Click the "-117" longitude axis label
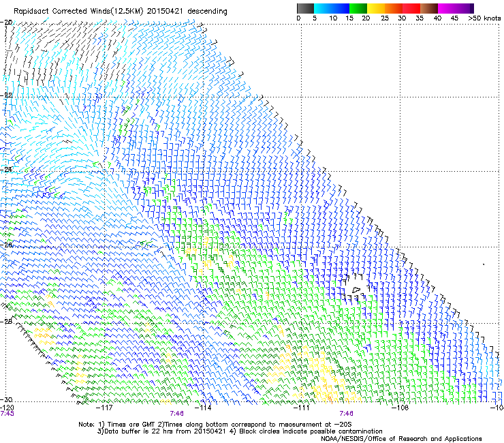Screen dimensions: 504x443 tap(105, 408)
